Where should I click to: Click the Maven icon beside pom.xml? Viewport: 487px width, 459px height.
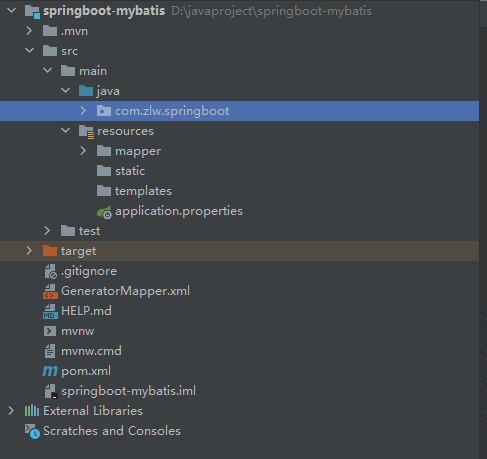(50, 371)
